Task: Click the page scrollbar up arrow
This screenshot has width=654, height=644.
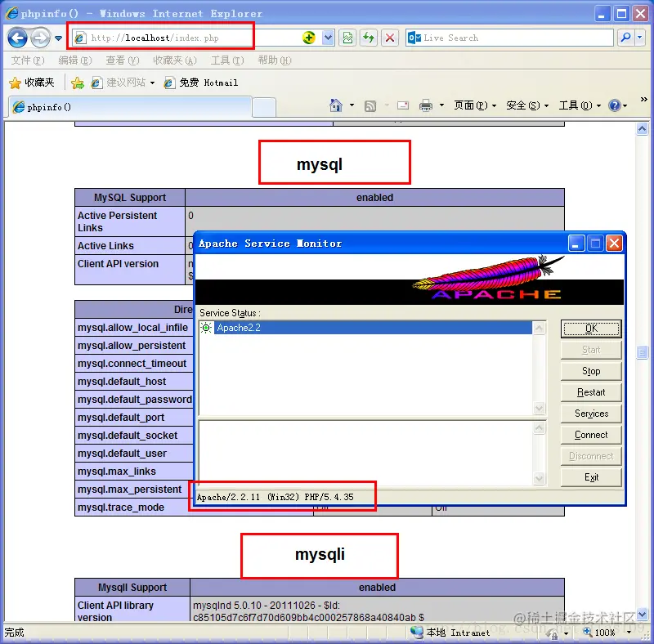Action: point(642,129)
